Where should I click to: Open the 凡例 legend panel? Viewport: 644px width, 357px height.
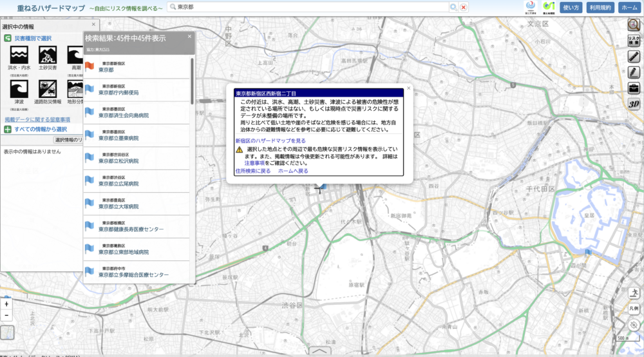pos(634,308)
